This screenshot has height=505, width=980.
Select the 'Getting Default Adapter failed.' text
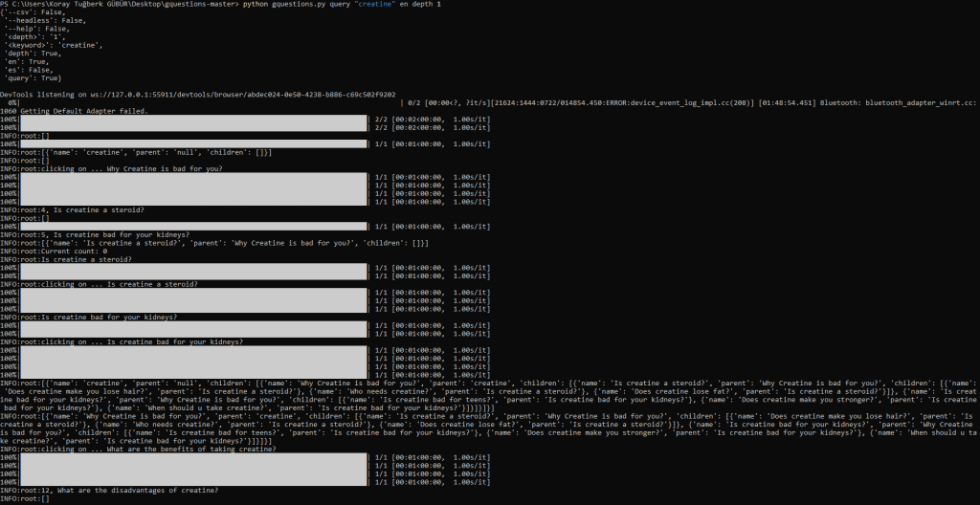tap(84, 111)
